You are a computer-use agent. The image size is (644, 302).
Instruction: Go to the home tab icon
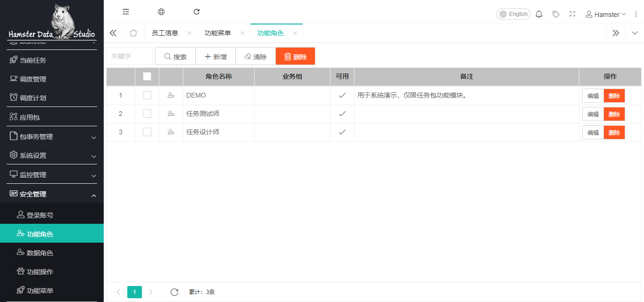pos(133,33)
